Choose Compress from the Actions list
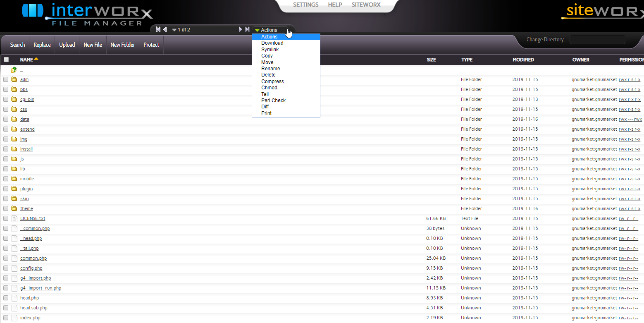The image size is (644, 323). (272, 81)
